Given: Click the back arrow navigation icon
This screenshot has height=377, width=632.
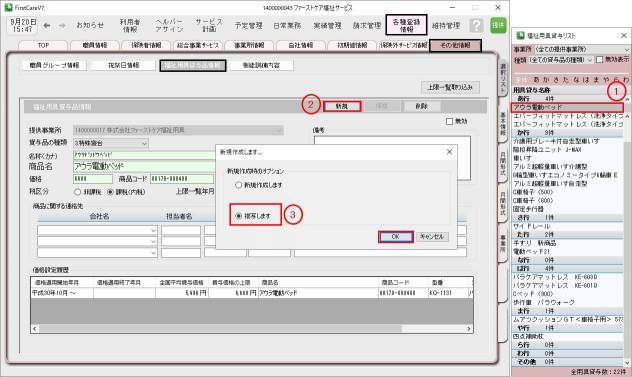Looking at the screenshot, I should point(47,25).
